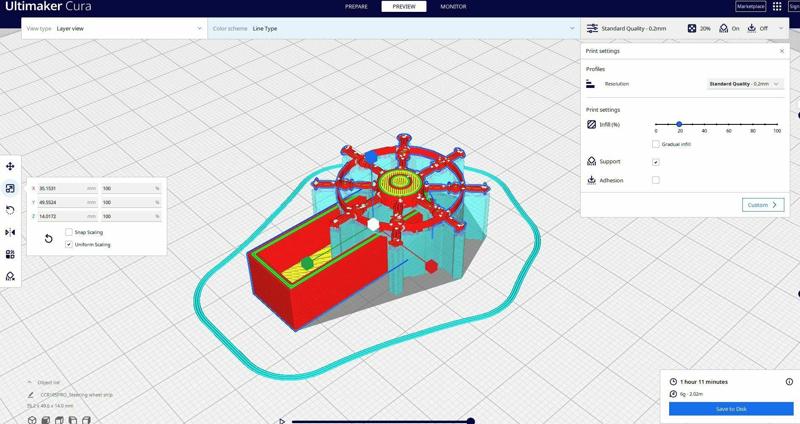This screenshot has width=800, height=424.
Task: Click the X scale percent field
Action: click(131, 188)
